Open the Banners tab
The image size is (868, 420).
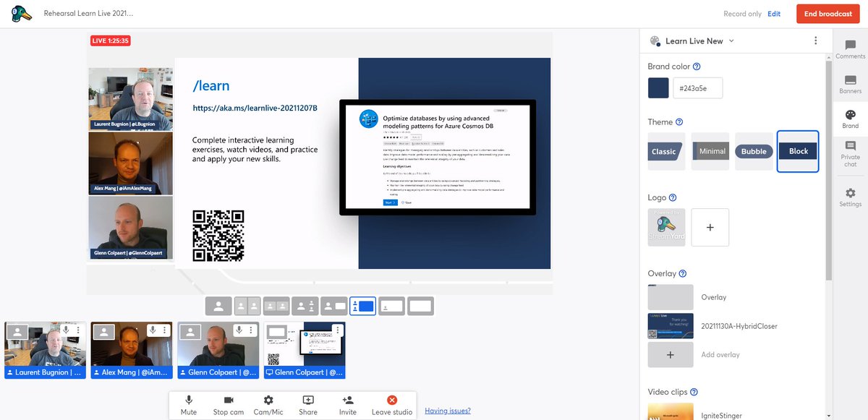tap(851, 84)
